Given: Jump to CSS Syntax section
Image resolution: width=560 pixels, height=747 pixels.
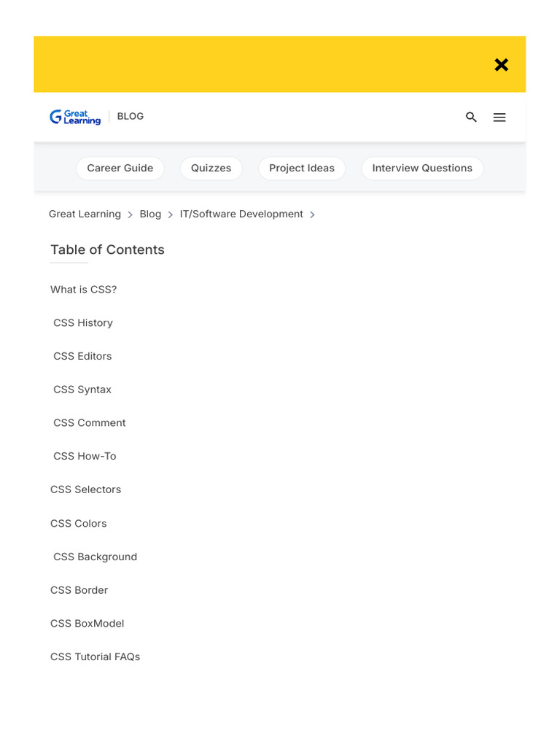Looking at the screenshot, I should 82,390.
